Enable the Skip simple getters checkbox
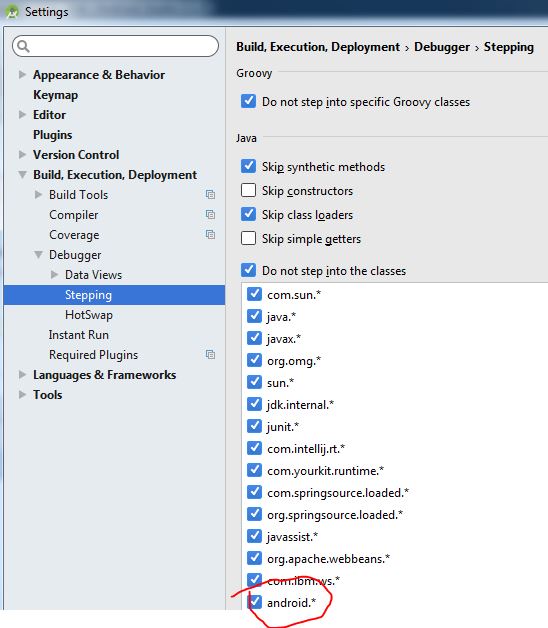The width and height of the screenshot is (548, 628). (x=248, y=238)
